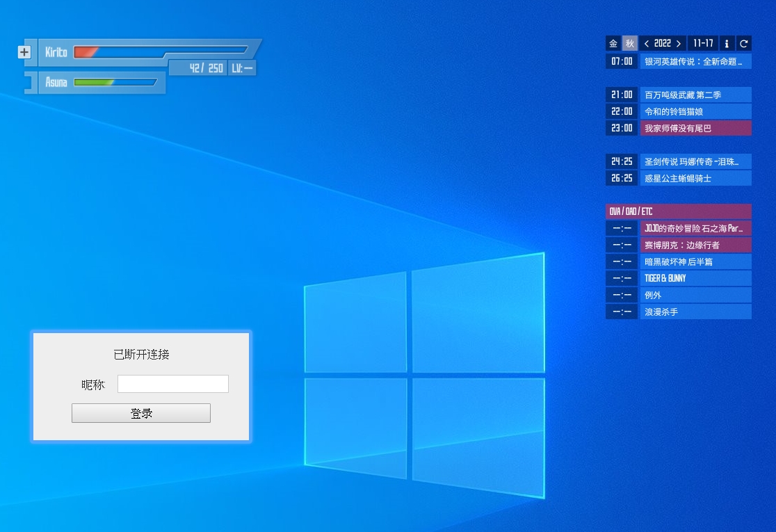
Task: Open 惑星公主蜥蜴骑士 entry
Action: [696, 178]
